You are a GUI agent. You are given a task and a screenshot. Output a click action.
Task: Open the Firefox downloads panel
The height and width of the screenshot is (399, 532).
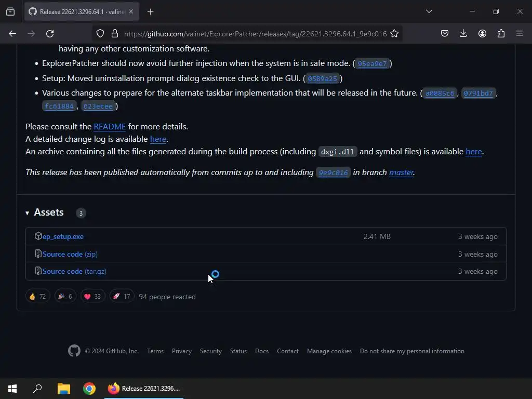pyautogui.click(x=463, y=34)
